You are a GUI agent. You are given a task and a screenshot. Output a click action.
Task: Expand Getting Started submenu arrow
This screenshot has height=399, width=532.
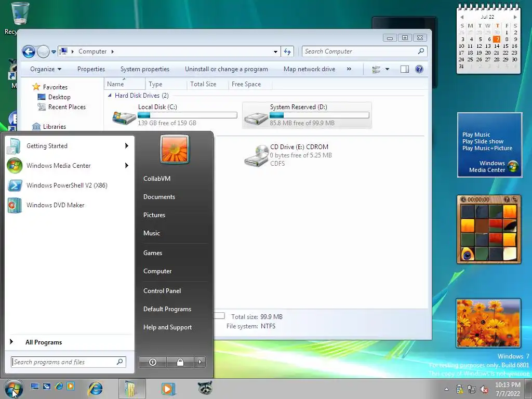127,146
